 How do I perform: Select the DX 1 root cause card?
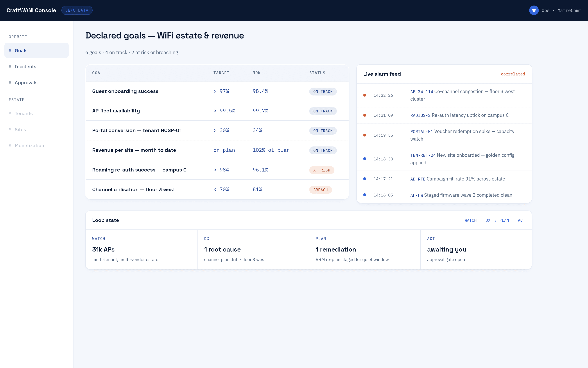point(253,250)
